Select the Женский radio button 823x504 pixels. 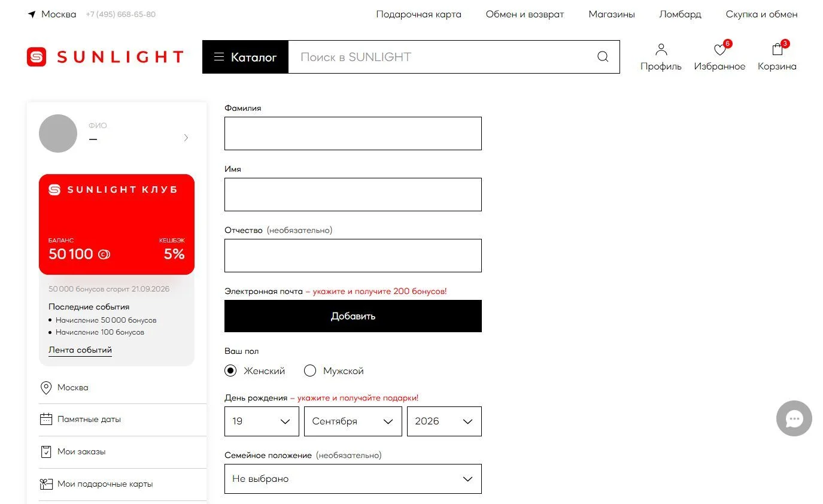pos(230,371)
